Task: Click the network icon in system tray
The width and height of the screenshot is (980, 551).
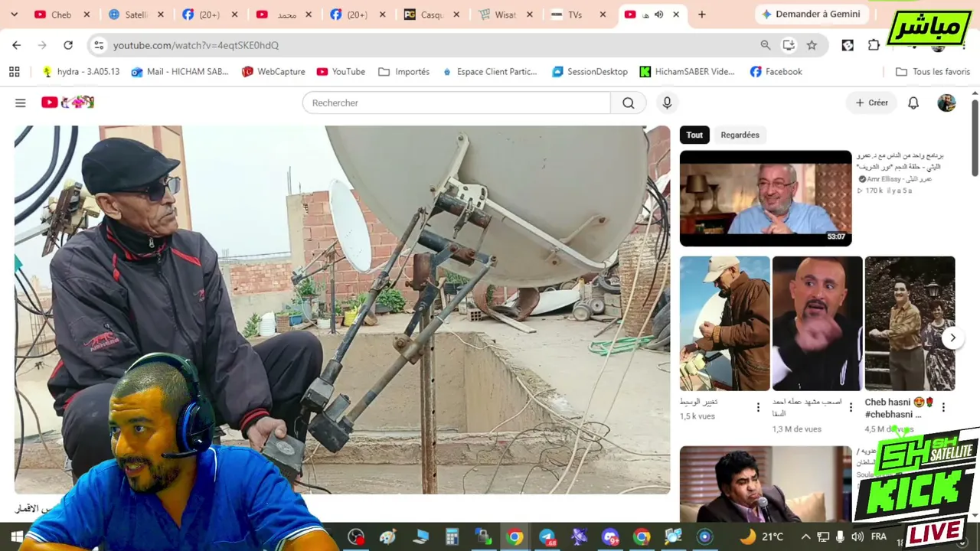Action: tap(823, 536)
